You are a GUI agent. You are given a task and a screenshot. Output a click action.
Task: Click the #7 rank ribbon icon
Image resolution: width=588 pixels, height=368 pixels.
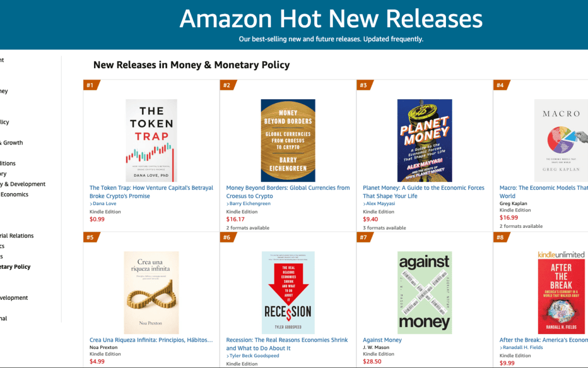(362, 237)
